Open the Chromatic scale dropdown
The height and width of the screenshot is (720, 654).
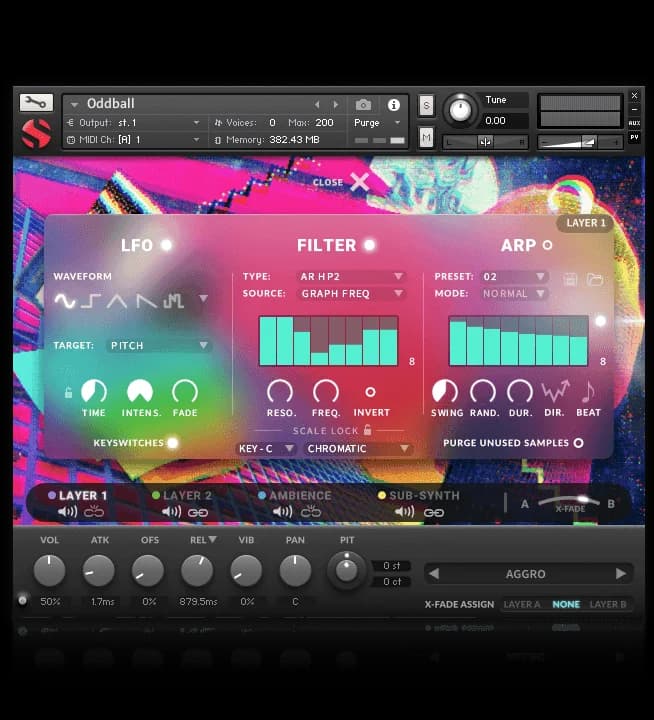[x=359, y=449]
